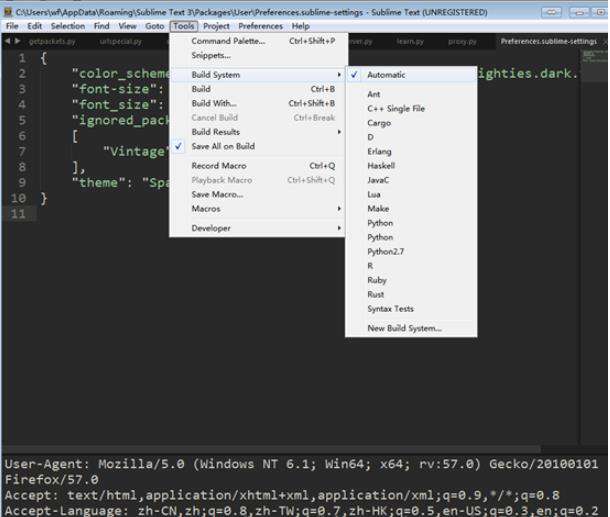Click the Sublime Text title bar icon
Viewport: 610px width, 517px height.
pos(8,12)
